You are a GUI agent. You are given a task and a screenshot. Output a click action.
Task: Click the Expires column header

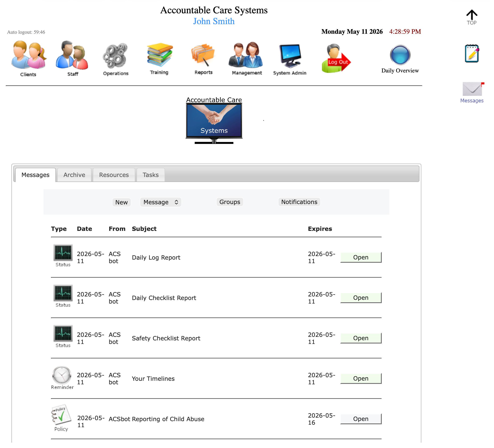(320, 229)
